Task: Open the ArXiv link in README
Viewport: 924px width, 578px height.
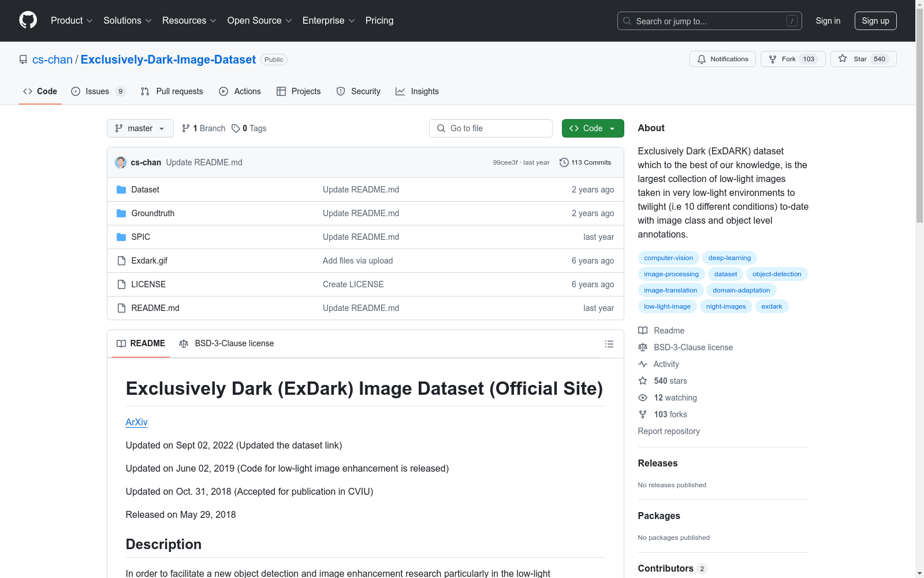Action: (x=137, y=422)
